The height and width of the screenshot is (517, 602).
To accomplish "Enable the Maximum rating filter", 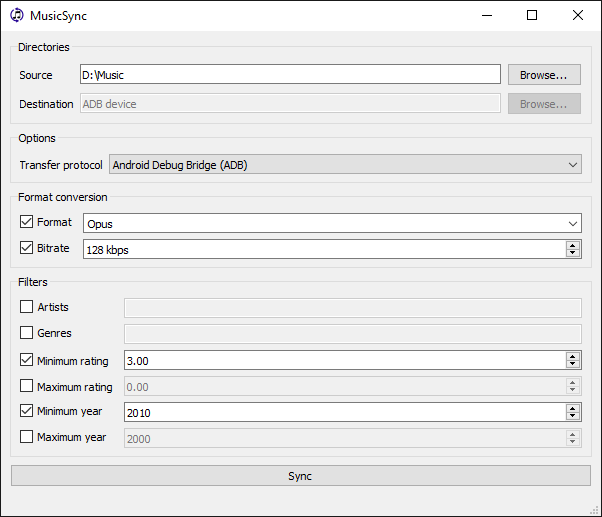I will (x=27, y=386).
